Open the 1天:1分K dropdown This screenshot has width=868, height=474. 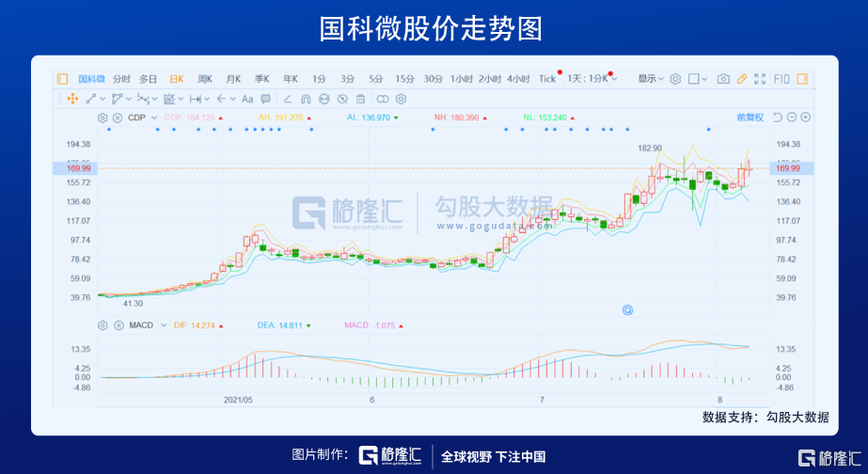click(x=592, y=79)
